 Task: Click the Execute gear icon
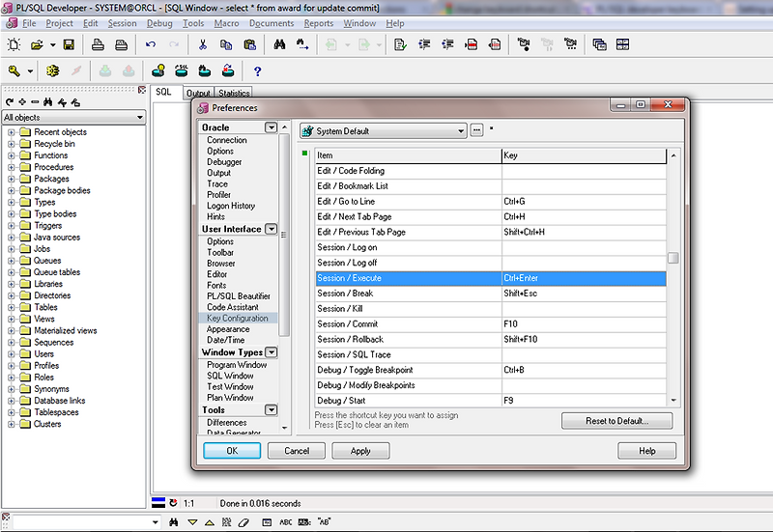[52, 70]
